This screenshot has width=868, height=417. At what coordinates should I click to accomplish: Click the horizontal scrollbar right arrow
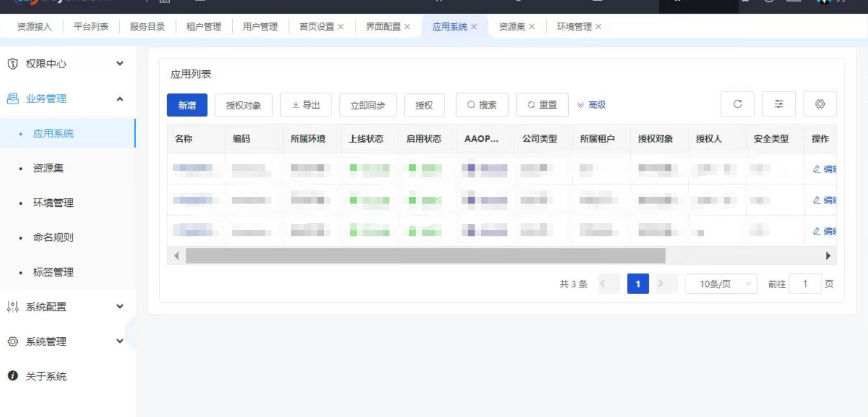828,256
